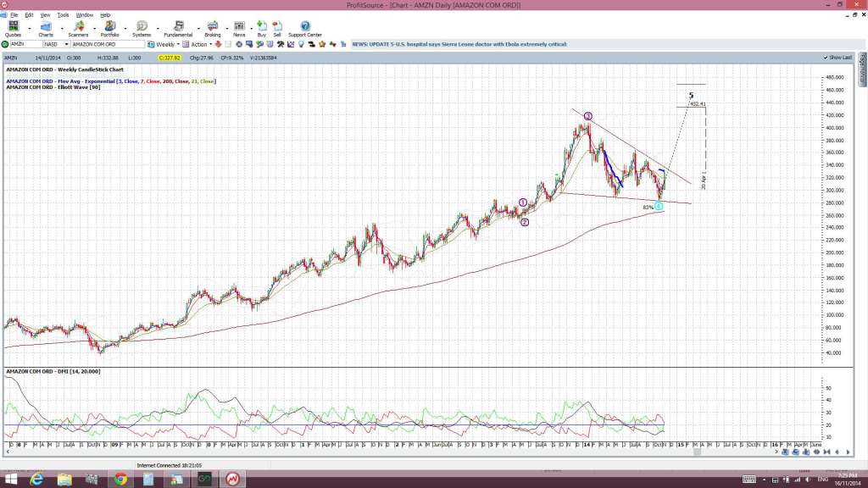The height and width of the screenshot is (488, 868).
Task: Click the ProfitSource taskbar icon
Action: tap(232, 479)
